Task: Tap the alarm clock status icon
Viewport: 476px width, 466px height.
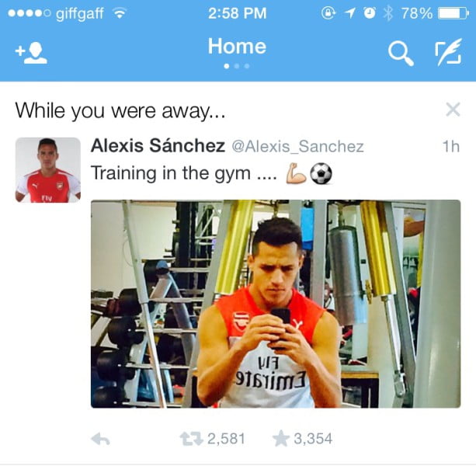Action: 370,13
